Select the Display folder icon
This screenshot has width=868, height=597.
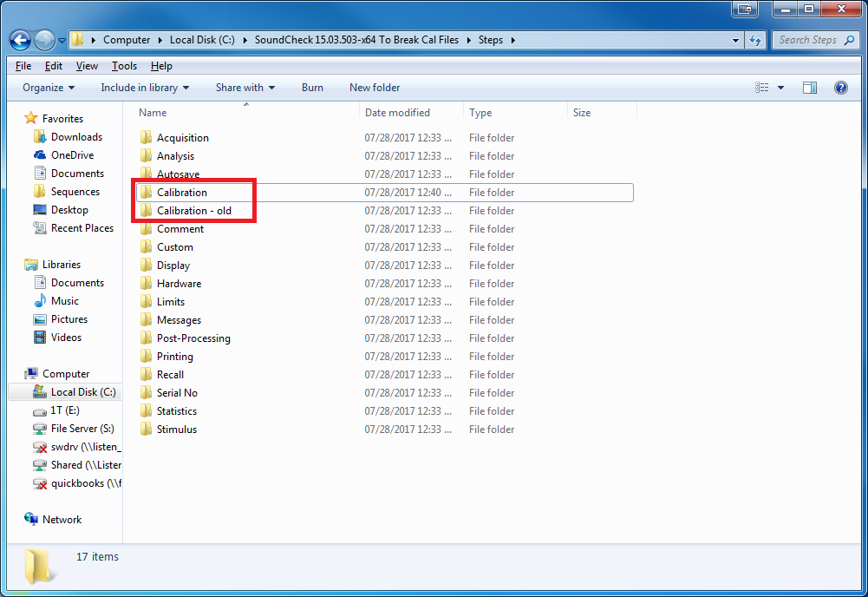point(147,266)
